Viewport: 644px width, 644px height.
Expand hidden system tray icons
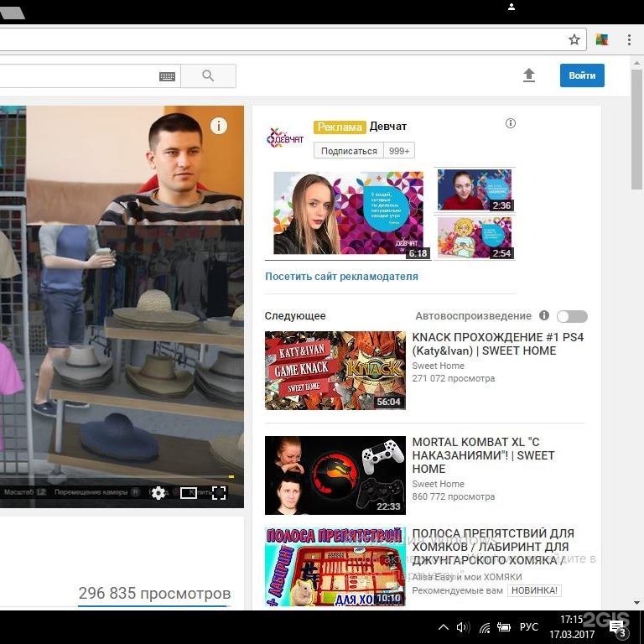[444, 627]
